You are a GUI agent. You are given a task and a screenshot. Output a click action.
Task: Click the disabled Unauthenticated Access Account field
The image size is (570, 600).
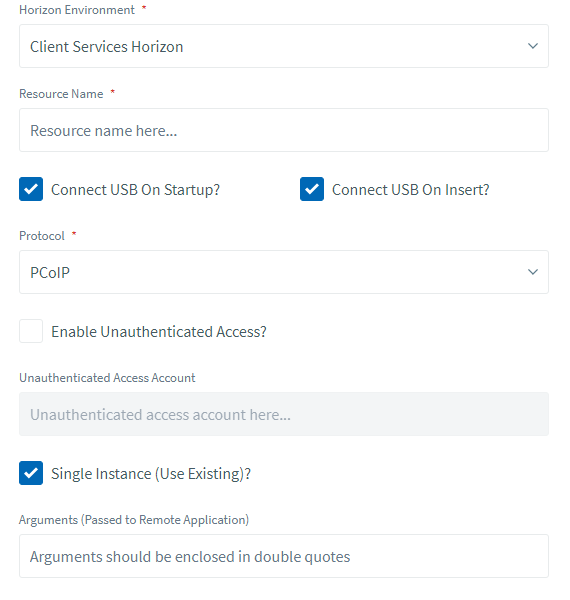284,414
